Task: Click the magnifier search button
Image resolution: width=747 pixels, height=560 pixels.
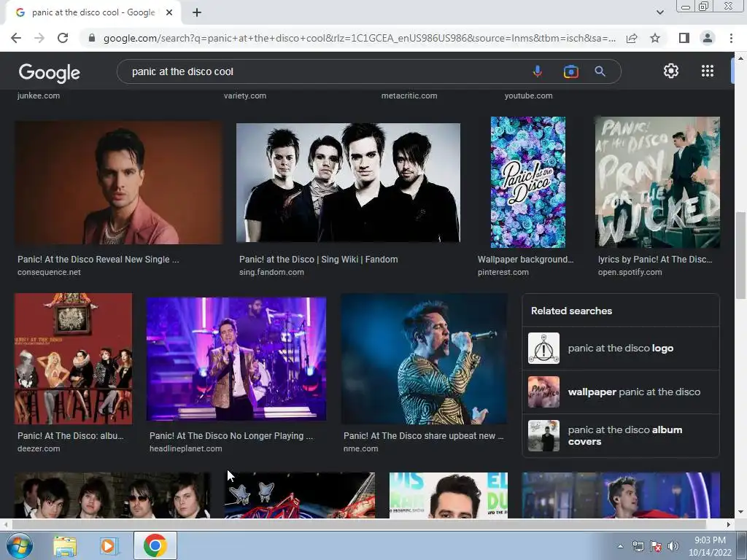Action: coord(600,71)
